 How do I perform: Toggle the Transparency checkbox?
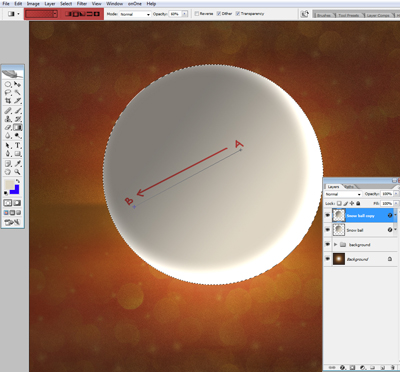coord(238,14)
